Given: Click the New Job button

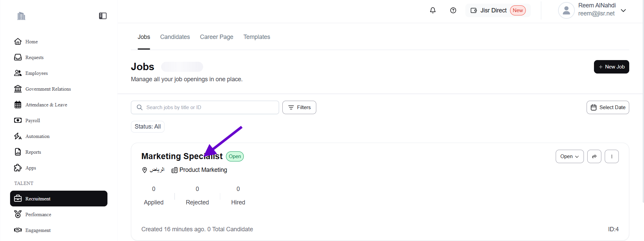Looking at the screenshot, I should (x=611, y=67).
